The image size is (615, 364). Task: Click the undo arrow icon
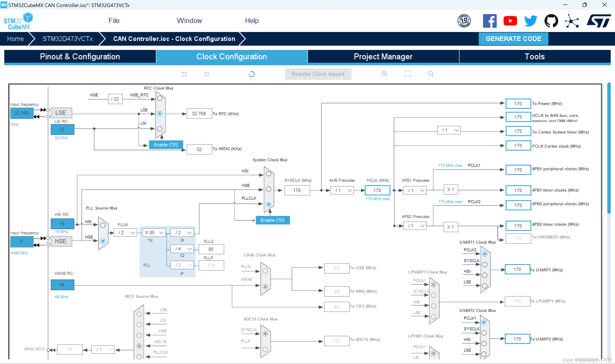(x=184, y=74)
